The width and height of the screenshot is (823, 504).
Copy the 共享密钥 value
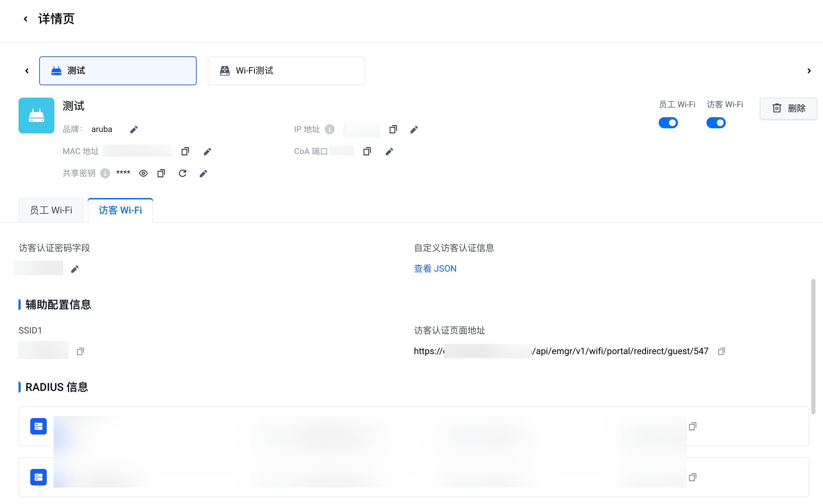161,174
